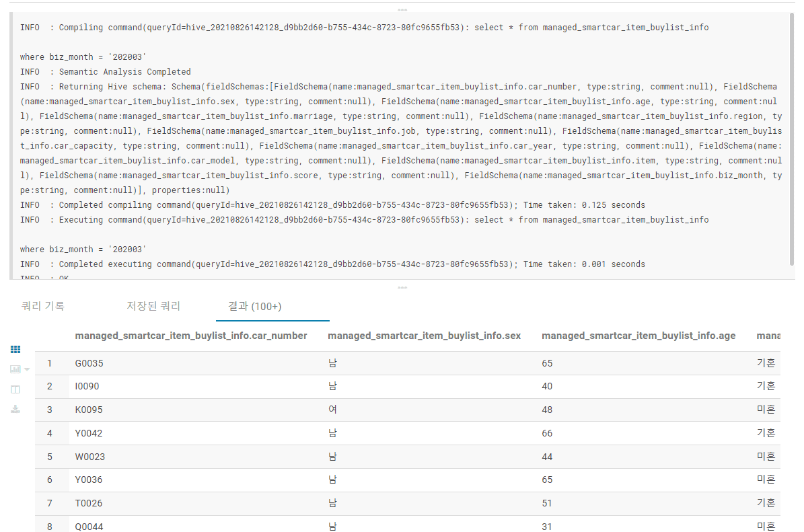Screen dimensions: 804x532
Task: Select the 결과 (100+) tab
Action: pos(254,306)
